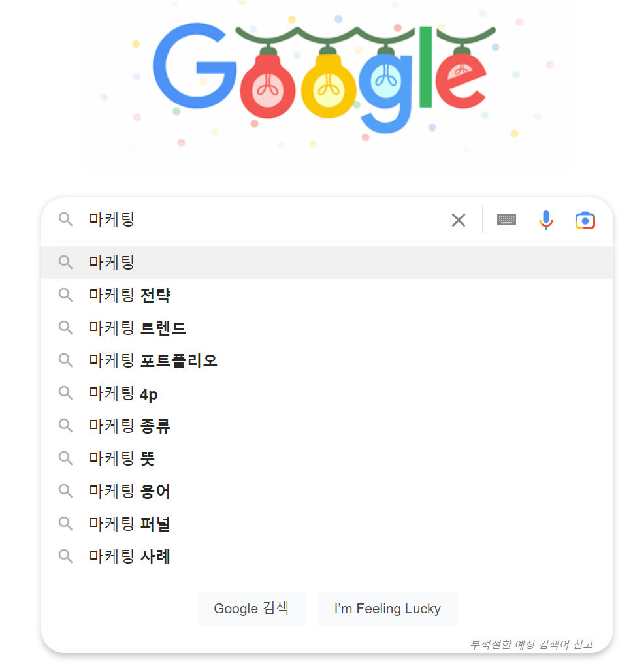Image resolution: width=633 pixels, height=672 pixels.
Task: Open Google Lens camera search
Action: click(x=585, y=220)
